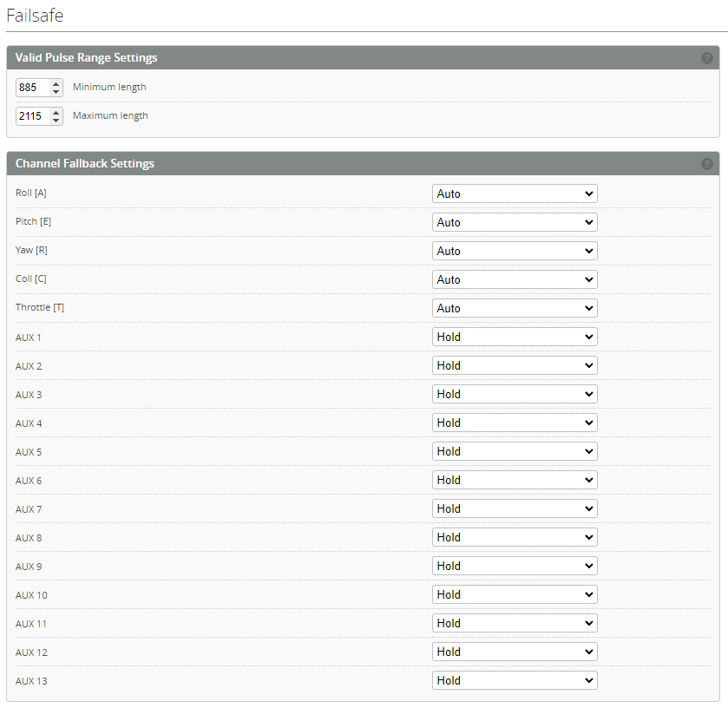Expand the AUX 12 fallback dropdown
This screenshot has height=708, width=728.
(515, 652)
